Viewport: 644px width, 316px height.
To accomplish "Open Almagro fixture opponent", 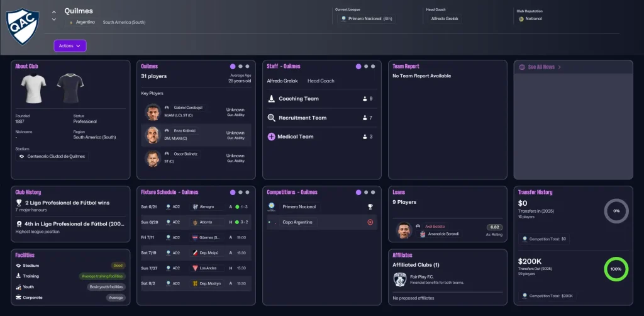I will click(206, 206).
